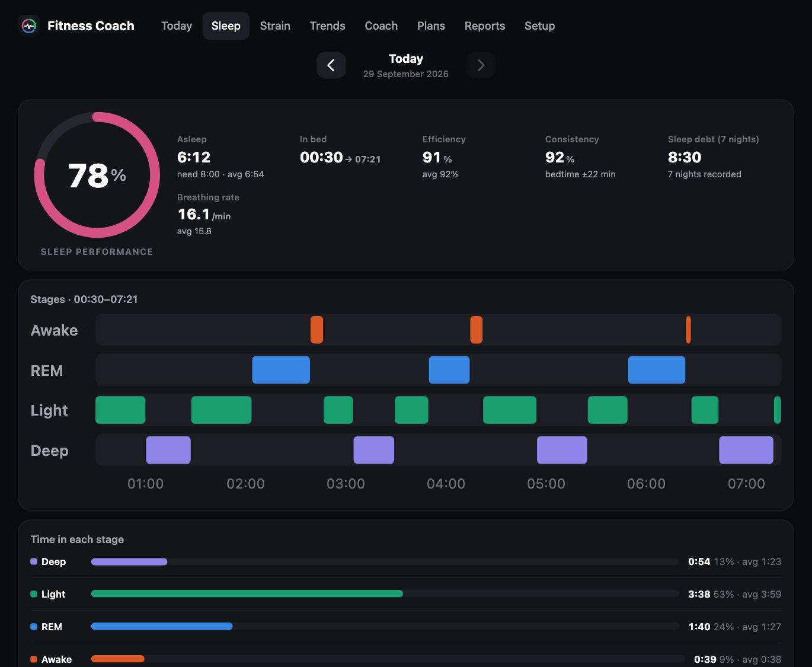Click the 04:00 axis label

(x=446, y=484)
